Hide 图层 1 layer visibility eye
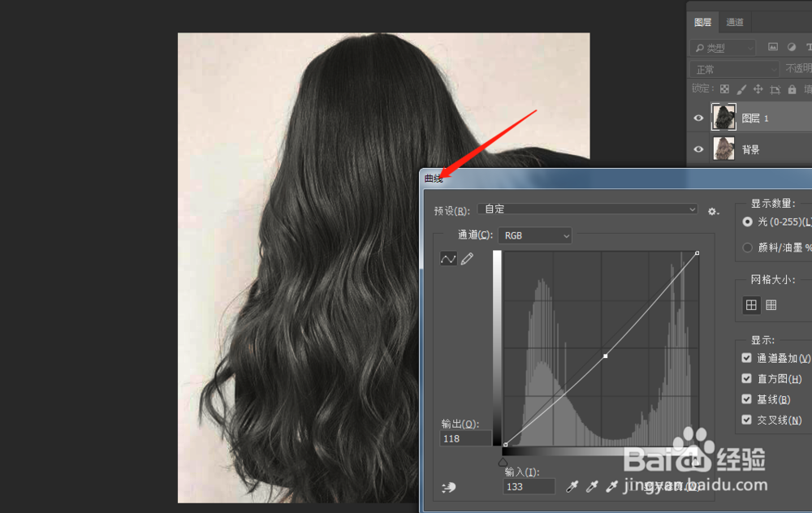 (698, 118)
